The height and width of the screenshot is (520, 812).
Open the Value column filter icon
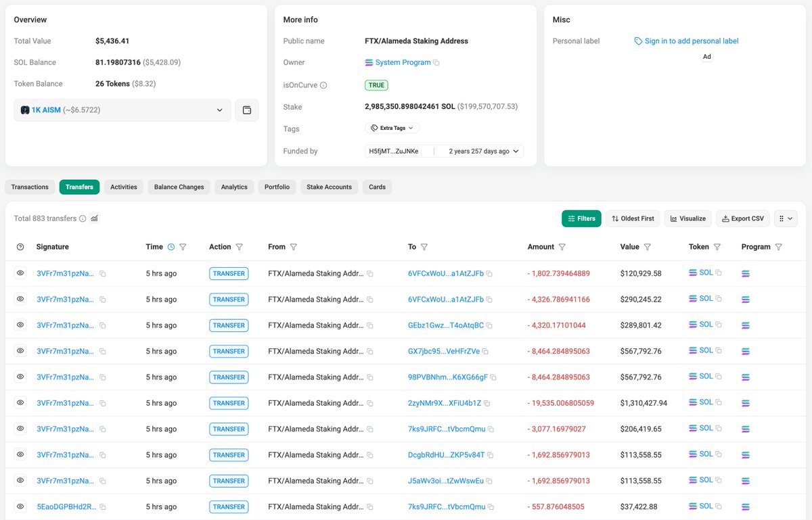tap(648, 247)
